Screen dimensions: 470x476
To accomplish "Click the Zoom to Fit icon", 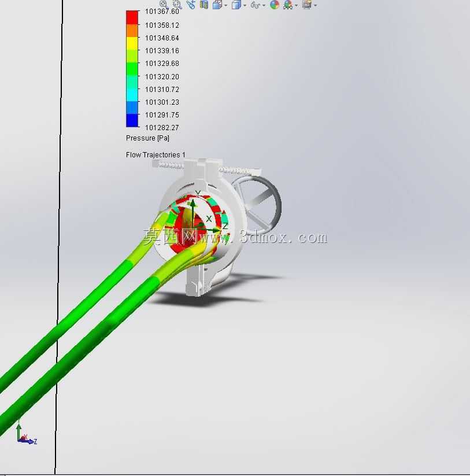I will [x=164, y=4].
